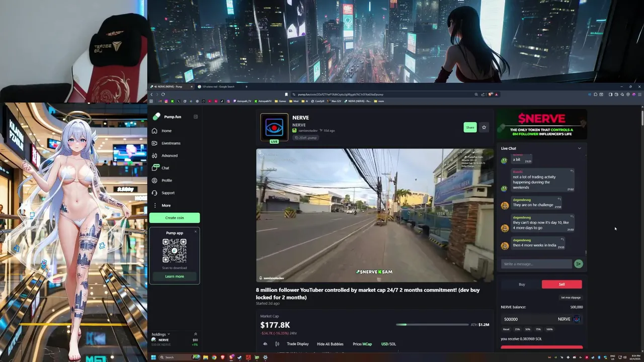The width and height of the screenshot is (644, 362).
Task: Click Learn more under QR code
Action: (175, 277)
